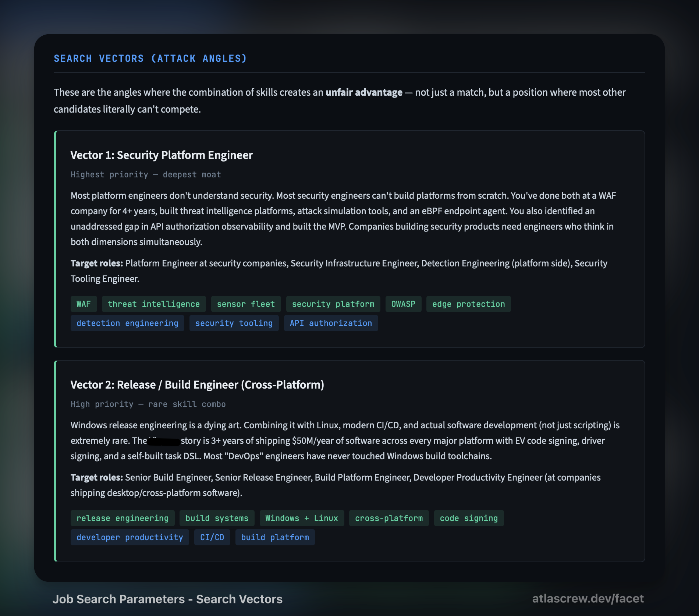Viewport: 699px width, 616px height.
Task: Click the build platform tag
Action: pos(275,537)
